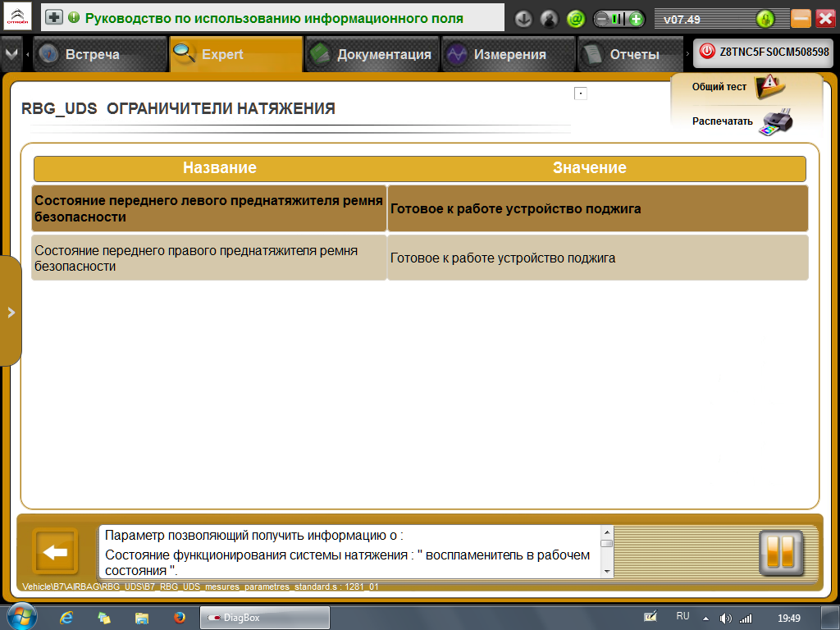Click the parameter description text box
This screenshot has width=840, height=630.
coord(351,552)
